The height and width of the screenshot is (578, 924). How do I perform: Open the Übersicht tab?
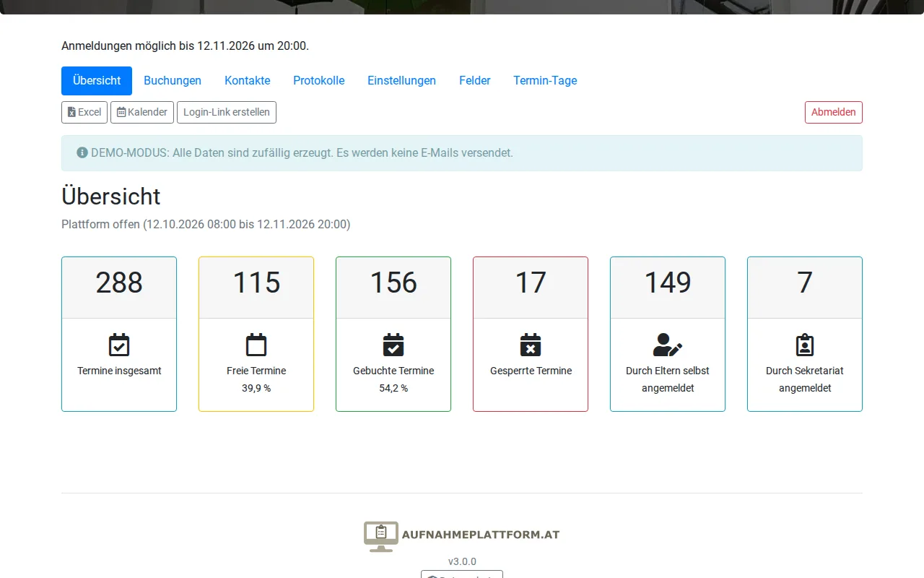click(x=97, y=81)
